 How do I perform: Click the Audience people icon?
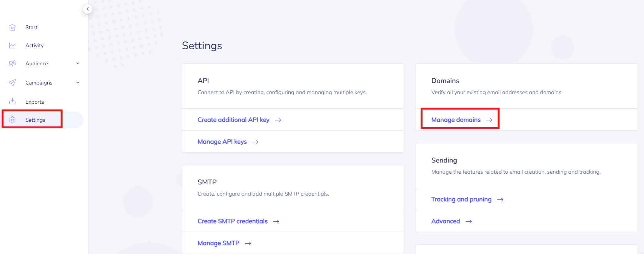(12, 63)
